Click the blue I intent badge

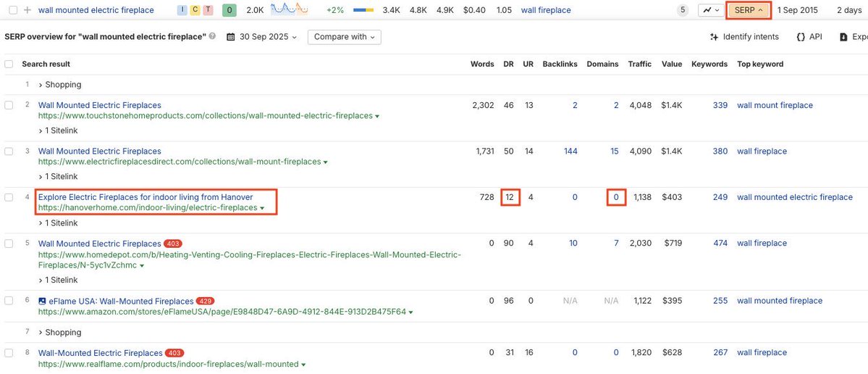182,10
